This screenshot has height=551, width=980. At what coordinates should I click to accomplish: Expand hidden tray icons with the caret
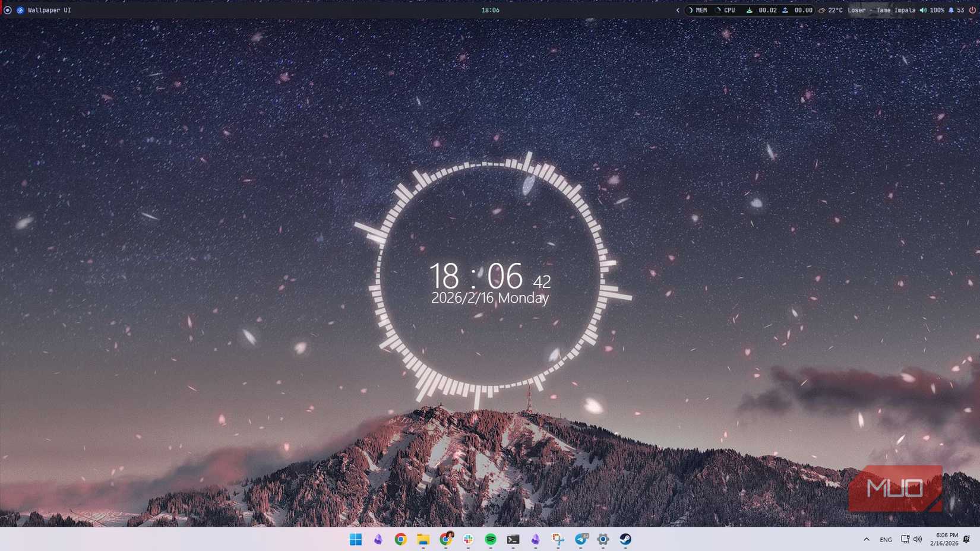[866, 539]
